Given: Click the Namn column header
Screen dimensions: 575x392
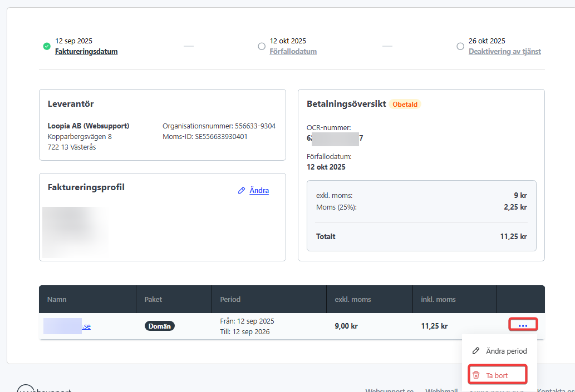Looking at the screenshot, I should pyautogui.click(x=57, y=299).
